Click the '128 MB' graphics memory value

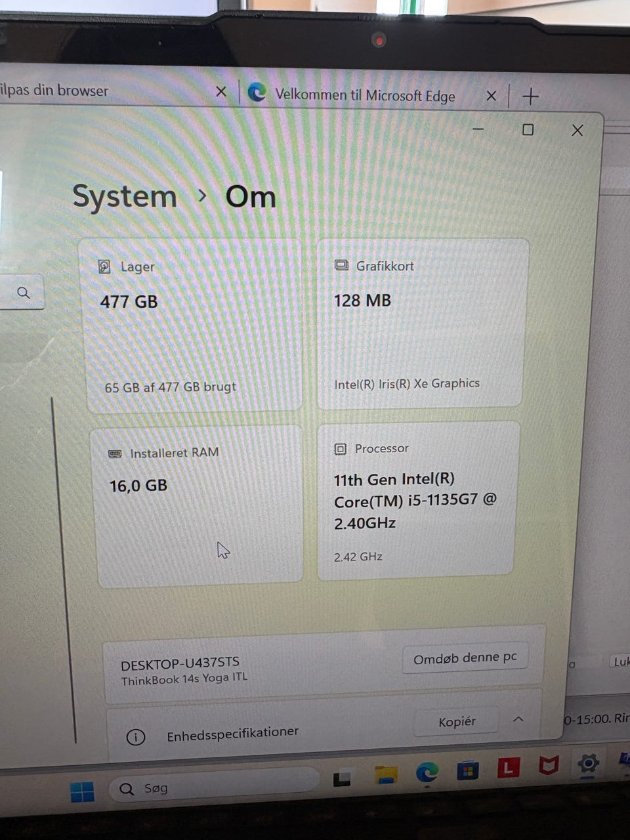point(362,301)
